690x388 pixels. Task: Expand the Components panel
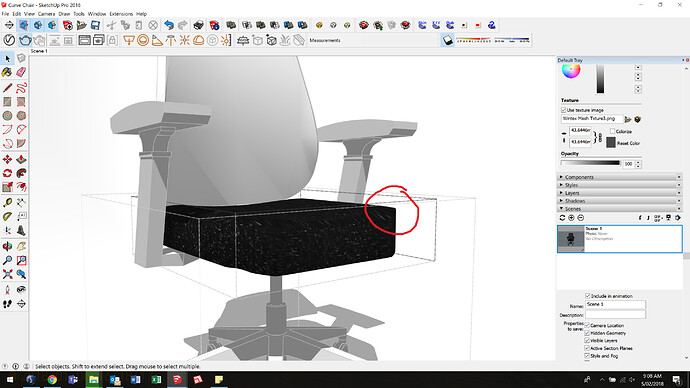pyautogui.click(x=620, y=177)
